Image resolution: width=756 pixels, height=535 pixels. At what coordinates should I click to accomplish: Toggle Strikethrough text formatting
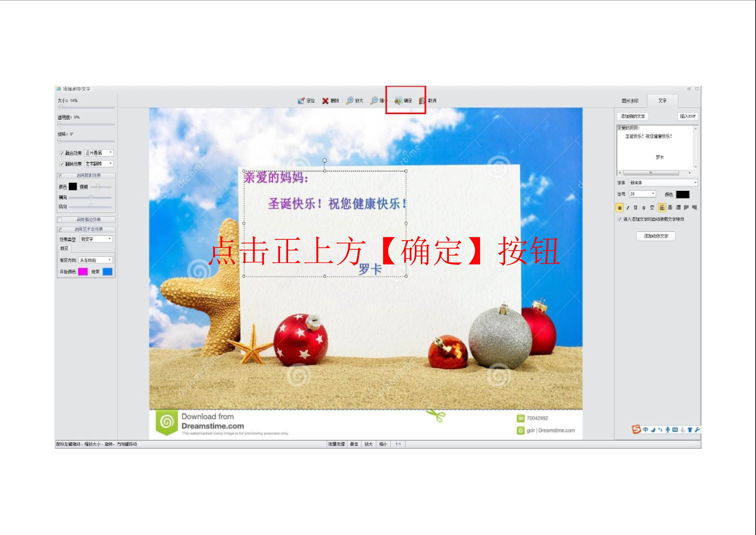[644, 208]
